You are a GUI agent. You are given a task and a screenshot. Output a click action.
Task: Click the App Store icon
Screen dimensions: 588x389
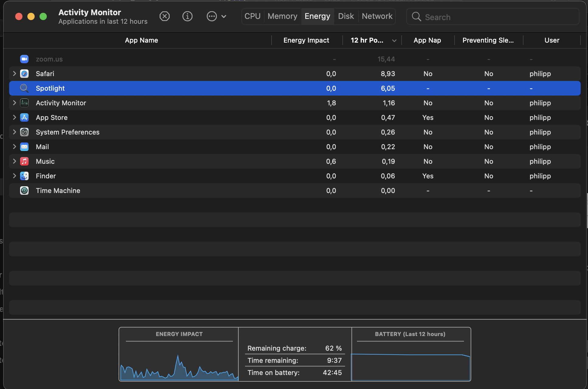click(x=24, y=117)
